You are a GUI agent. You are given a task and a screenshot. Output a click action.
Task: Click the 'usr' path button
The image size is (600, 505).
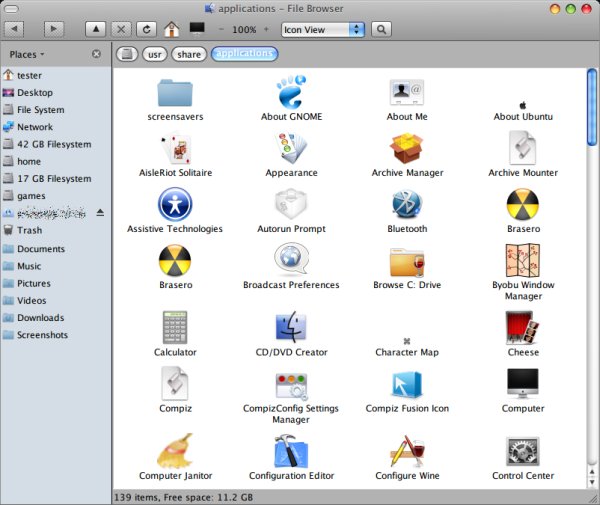click(x=154, y=54)
